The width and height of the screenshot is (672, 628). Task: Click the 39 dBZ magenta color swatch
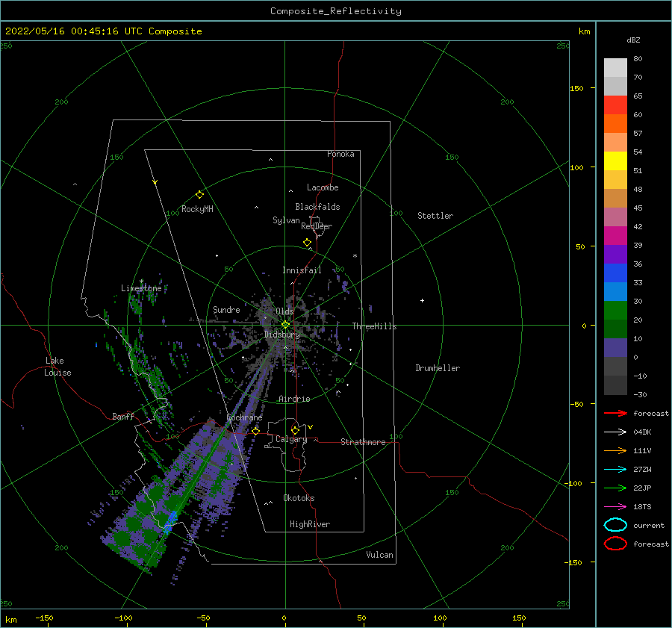[x=615, y=235]
